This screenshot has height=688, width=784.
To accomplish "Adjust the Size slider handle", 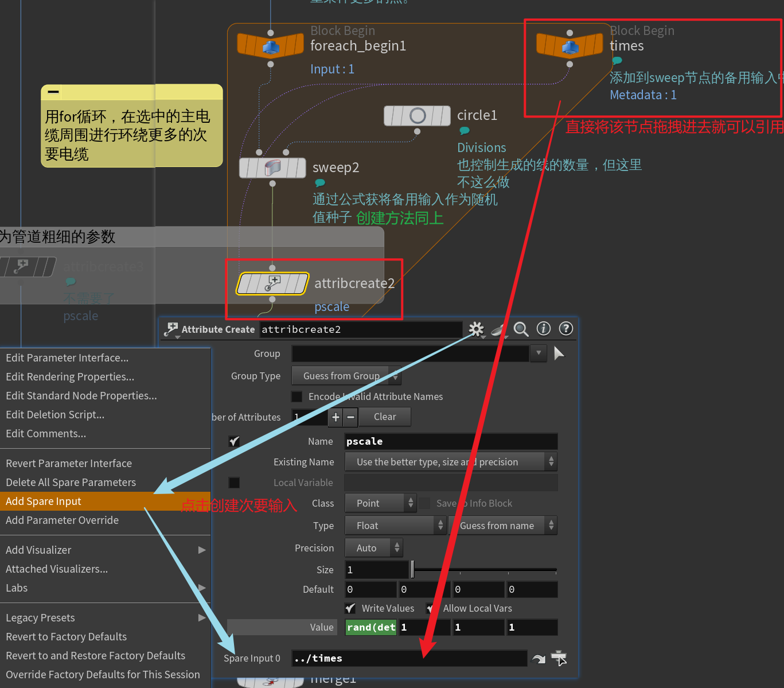I will click(x=412, y=570).
